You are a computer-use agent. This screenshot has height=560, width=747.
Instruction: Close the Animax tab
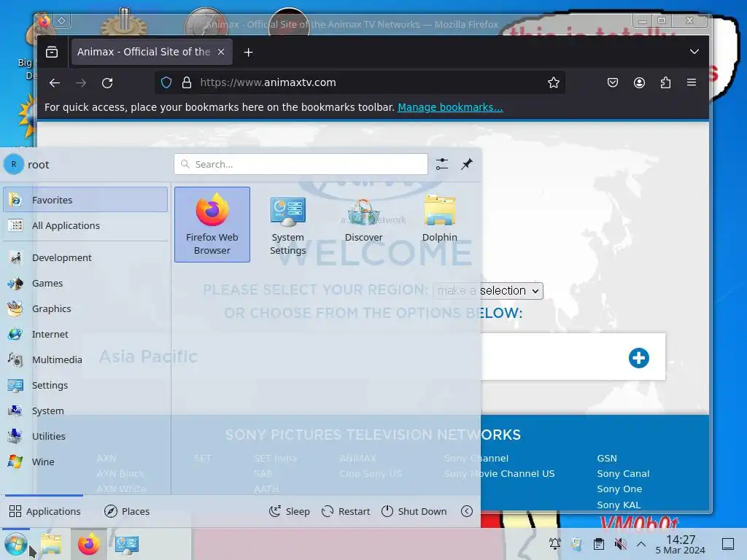(x=221, y=52)
